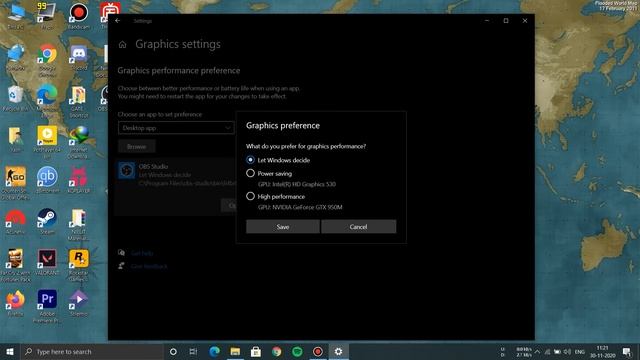
Task: Go back with Settings back arrow
Action: [x=118, y=20]
